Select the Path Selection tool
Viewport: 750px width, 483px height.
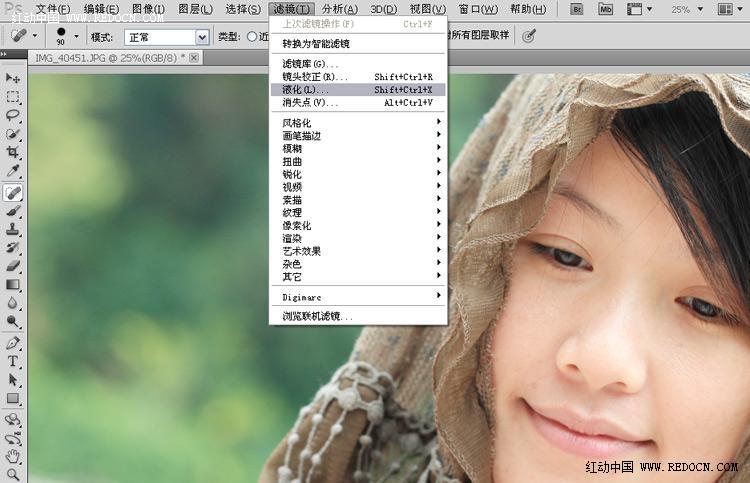tap(13, 380)
